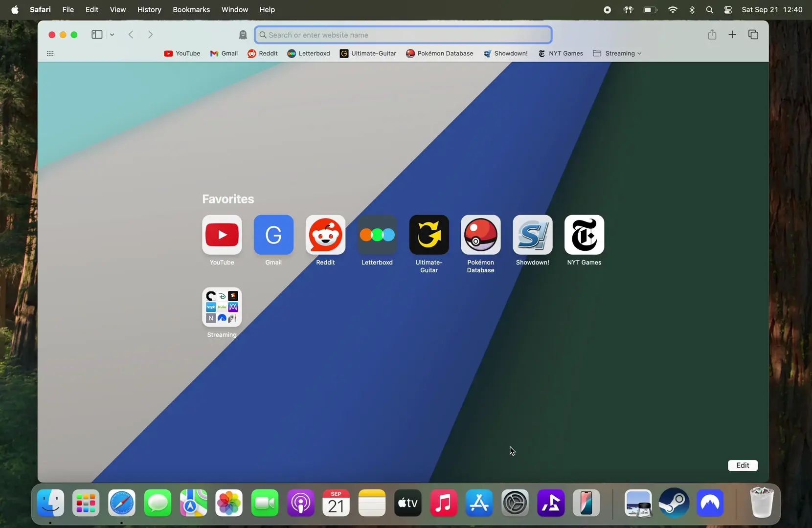Open Messages from the Dock
Image resolution: width=812 pixels, height=528 pixels.
pyautogui.click(x=158, y=503)
